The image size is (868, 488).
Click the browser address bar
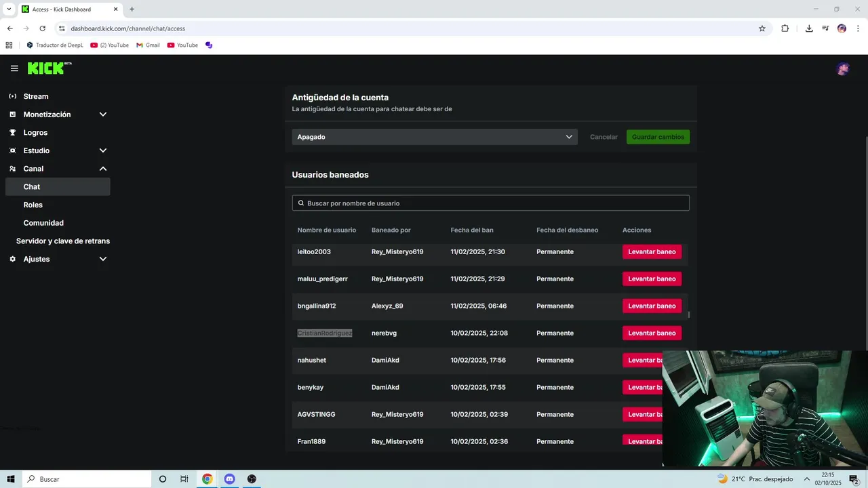pyautogui.click(x=407, y=28)
